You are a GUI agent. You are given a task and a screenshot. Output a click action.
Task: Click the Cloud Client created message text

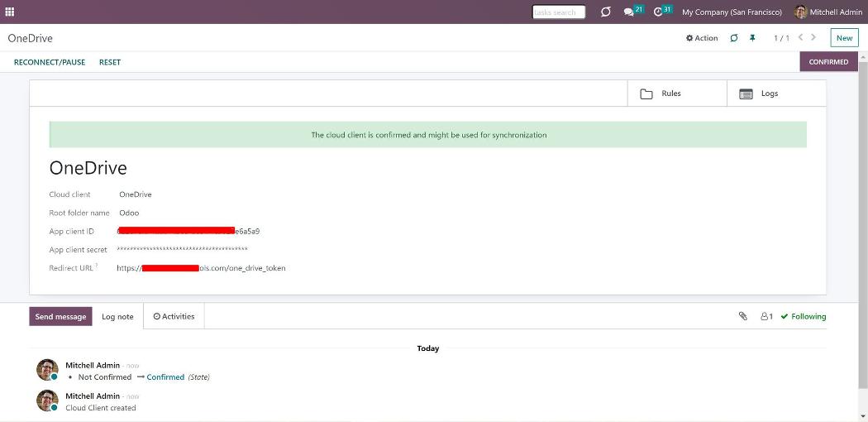point(101,408)
